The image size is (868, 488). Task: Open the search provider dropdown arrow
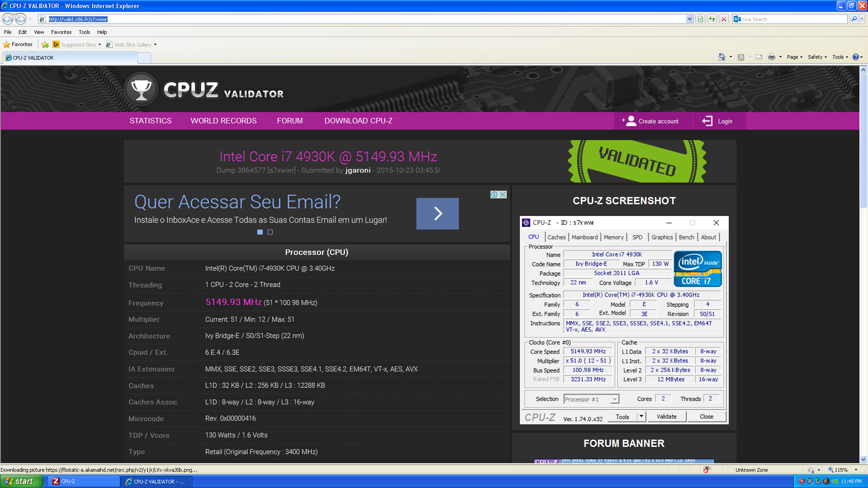coord(862,19)
